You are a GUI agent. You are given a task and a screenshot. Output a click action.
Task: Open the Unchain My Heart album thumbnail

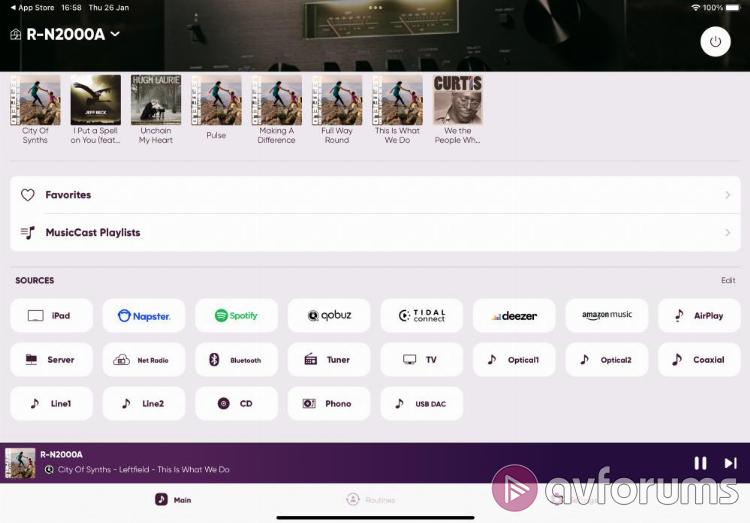pyautogui.click(x=156, y=100)
